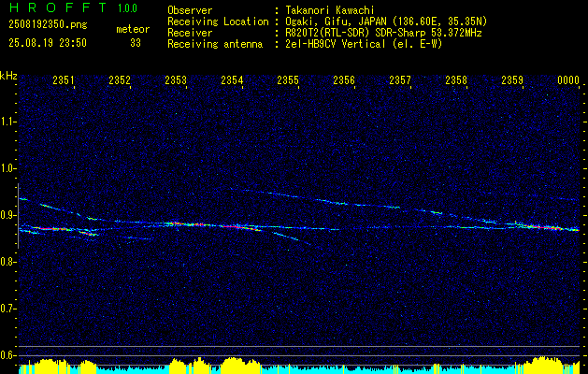Click the 2354 time axis marker
This screenshot has width=588, height=374.
(x=232, y=79)
